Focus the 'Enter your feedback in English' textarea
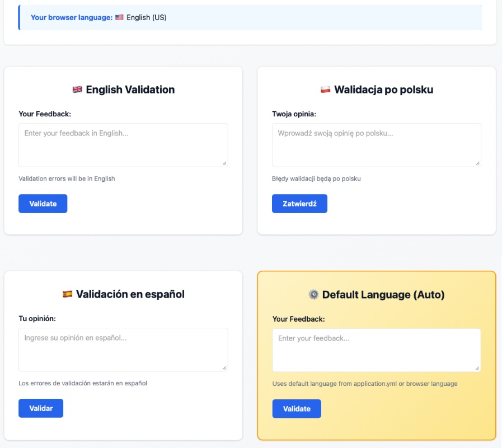This screenshot has height=448, width=502. (x=123, y=144)
